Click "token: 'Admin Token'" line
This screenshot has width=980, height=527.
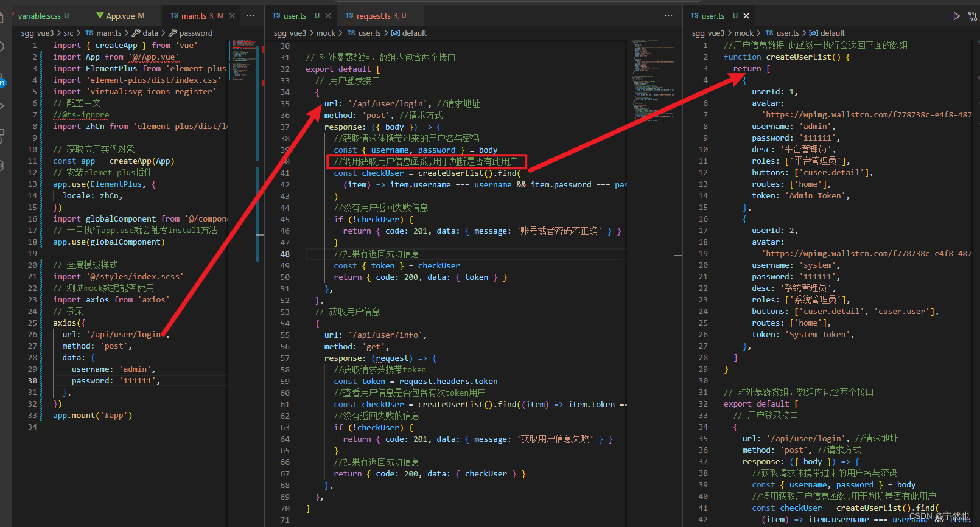tap(800, 195)
